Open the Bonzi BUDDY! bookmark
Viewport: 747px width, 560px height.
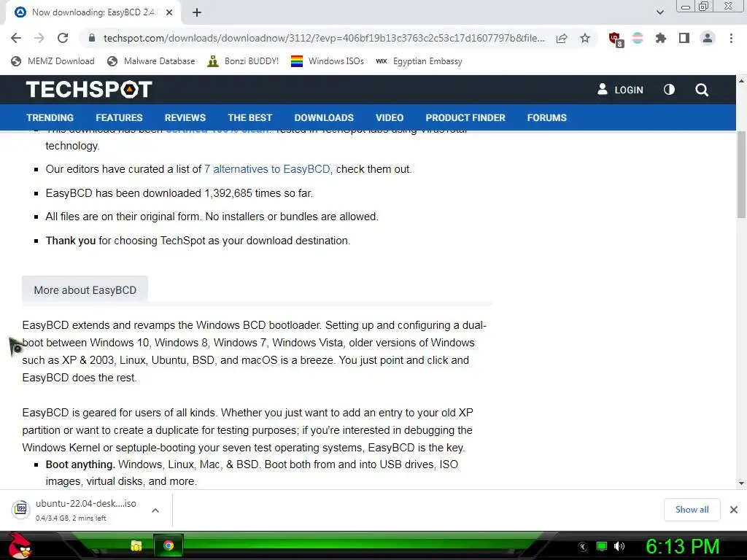pyautogui.click(x=243, y=61)
